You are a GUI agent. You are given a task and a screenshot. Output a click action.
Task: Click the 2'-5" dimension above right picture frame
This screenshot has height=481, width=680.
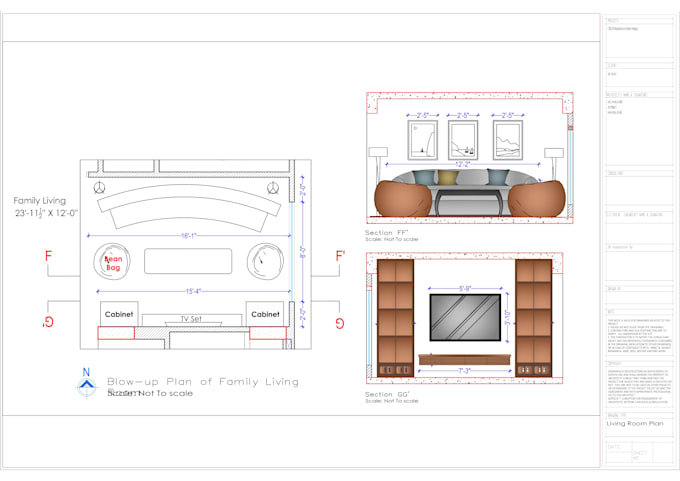[x=507, y=115]
